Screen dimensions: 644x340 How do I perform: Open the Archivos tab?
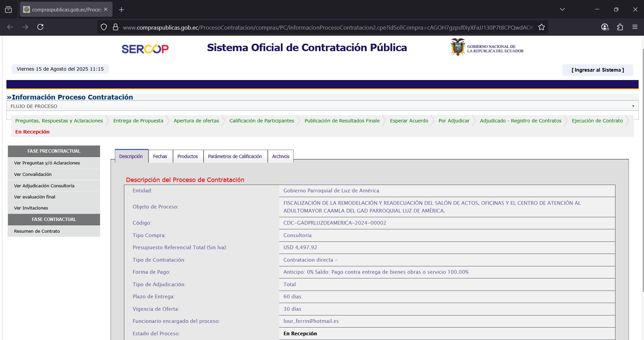pyautogui.click(x=281, y=156)
